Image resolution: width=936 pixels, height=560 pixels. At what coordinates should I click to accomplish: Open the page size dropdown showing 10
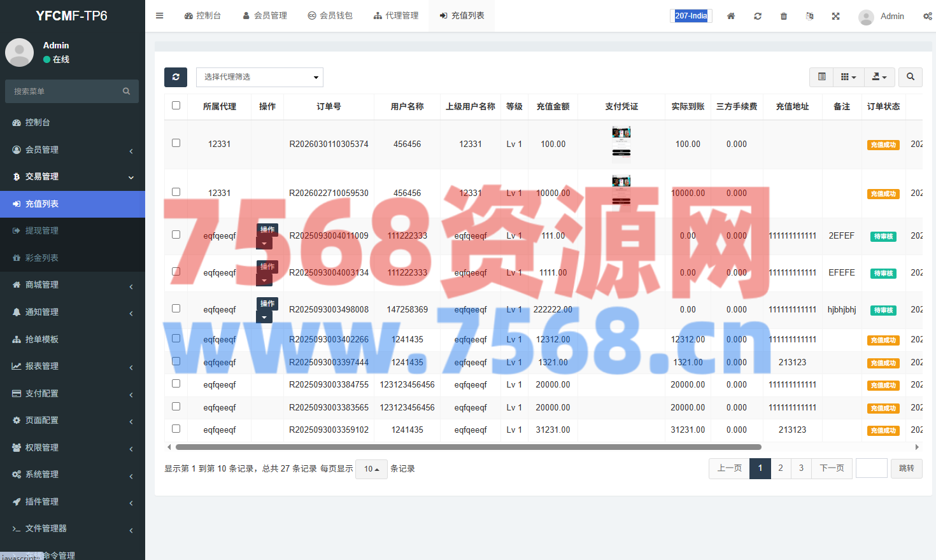(371, 469)
